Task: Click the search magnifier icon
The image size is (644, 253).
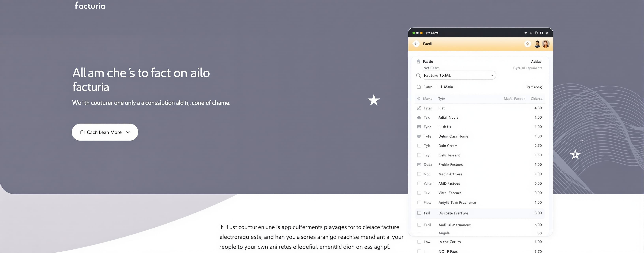Action: 418,75
